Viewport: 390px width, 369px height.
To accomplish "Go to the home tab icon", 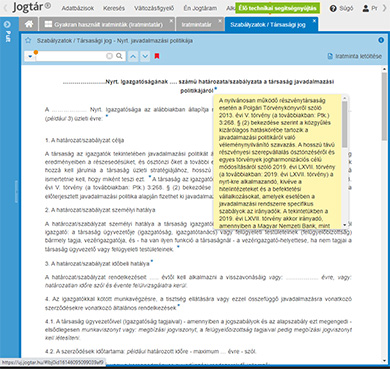I will pos(29,24).
